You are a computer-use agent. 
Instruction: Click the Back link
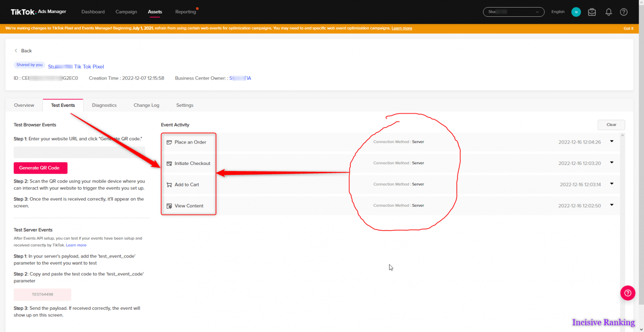(x=23, y=51)
